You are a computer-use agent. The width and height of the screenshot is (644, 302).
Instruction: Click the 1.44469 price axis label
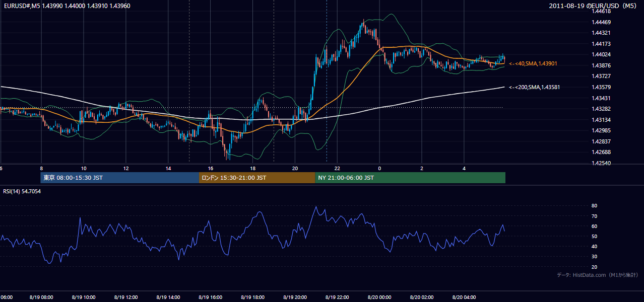click(x=601, y=22)
